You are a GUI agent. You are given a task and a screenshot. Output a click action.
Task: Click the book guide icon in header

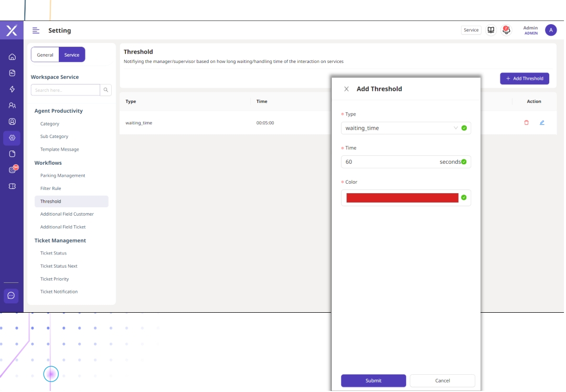point(491,30)
